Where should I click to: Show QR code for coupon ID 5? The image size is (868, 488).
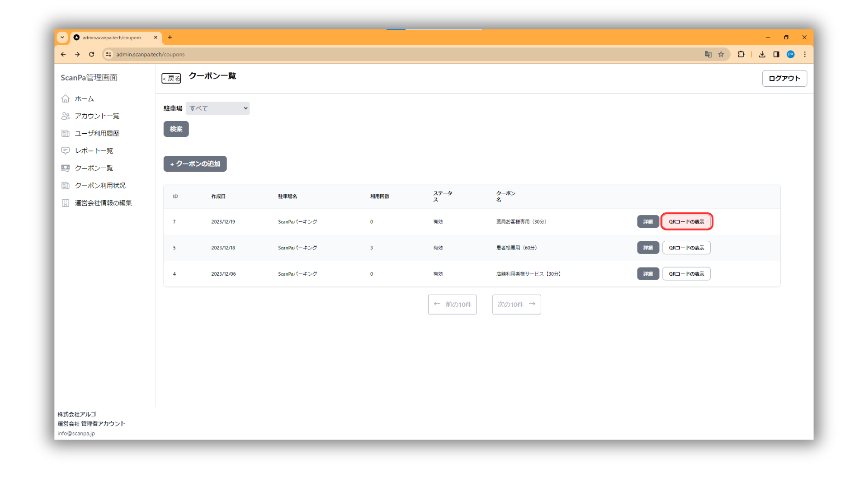click(686, 248)
